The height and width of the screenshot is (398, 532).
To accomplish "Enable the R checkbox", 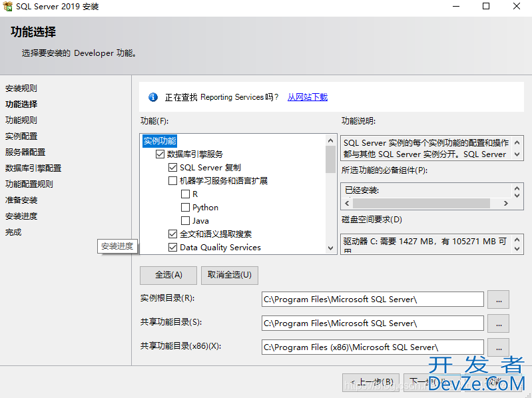I will [x=185, y=194].
